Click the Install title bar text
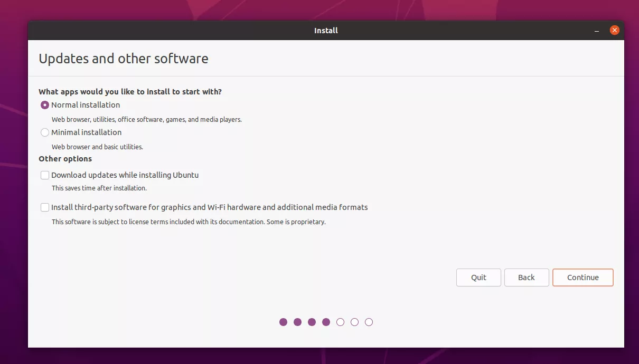The image size is (639, 364). click(x=326, y=31)
